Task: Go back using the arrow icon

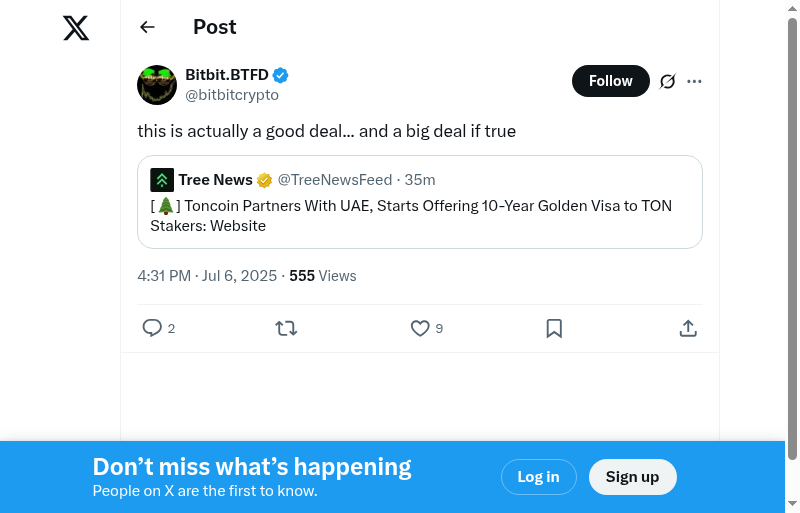Action: tap(148, 27)
